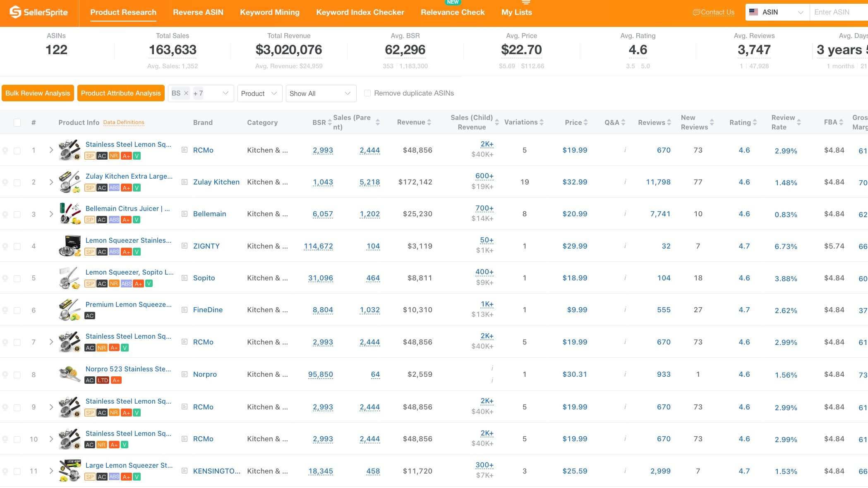Screen dimensions: 868x488
Task: Check the row 6 FineDine product checkbox
Action: point(17,310)
